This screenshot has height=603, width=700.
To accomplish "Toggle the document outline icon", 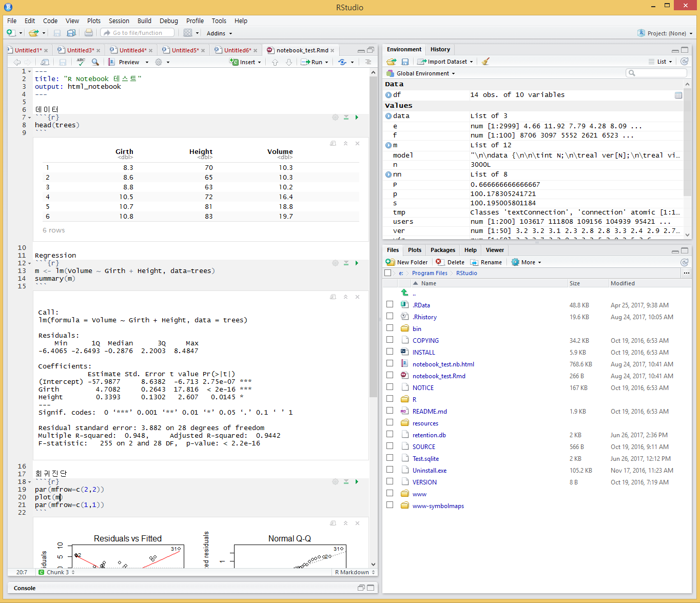I will point(368,62).
